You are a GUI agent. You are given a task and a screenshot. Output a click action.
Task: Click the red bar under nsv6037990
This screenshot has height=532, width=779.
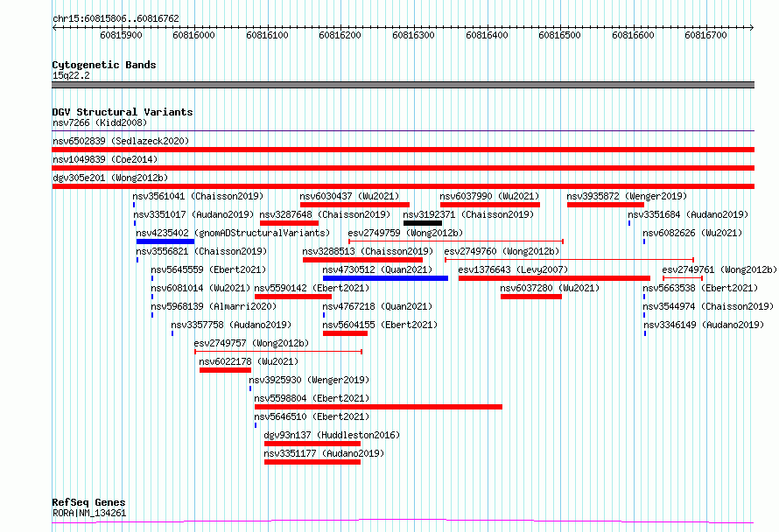point(490,205)
